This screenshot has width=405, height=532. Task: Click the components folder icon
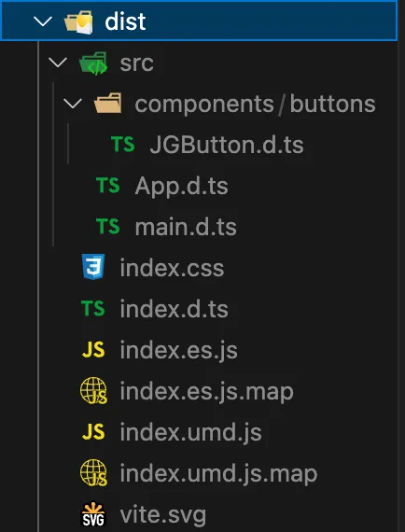[108, 104]
